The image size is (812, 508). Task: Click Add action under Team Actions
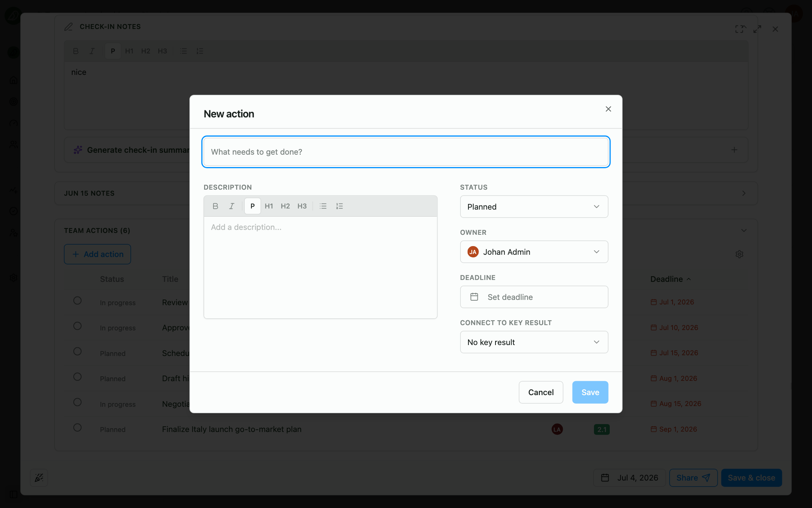97,254
